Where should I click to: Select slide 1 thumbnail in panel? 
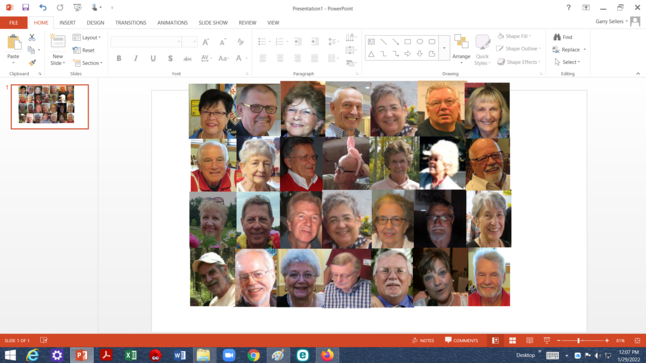pyautogui.click(x=50, y=107)
